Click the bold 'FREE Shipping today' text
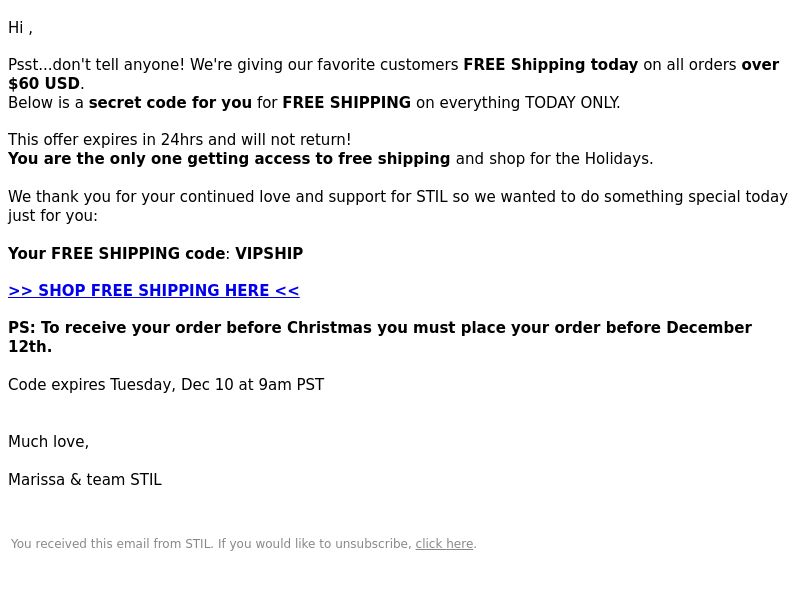The image size is (800, 600). 551,65
